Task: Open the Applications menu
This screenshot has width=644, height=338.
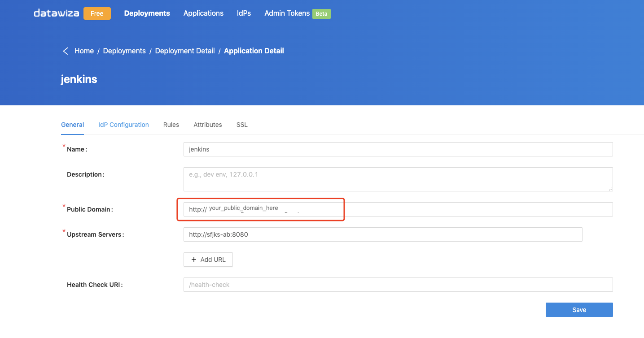Action: (x=203, y=13)
